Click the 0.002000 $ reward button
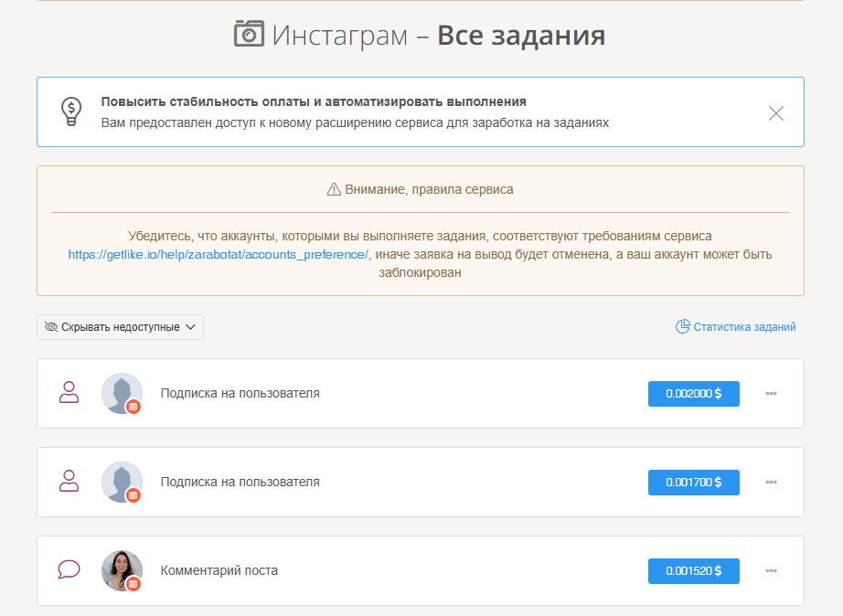This screenshot has height=616, width=843. (x=693, y=394)
